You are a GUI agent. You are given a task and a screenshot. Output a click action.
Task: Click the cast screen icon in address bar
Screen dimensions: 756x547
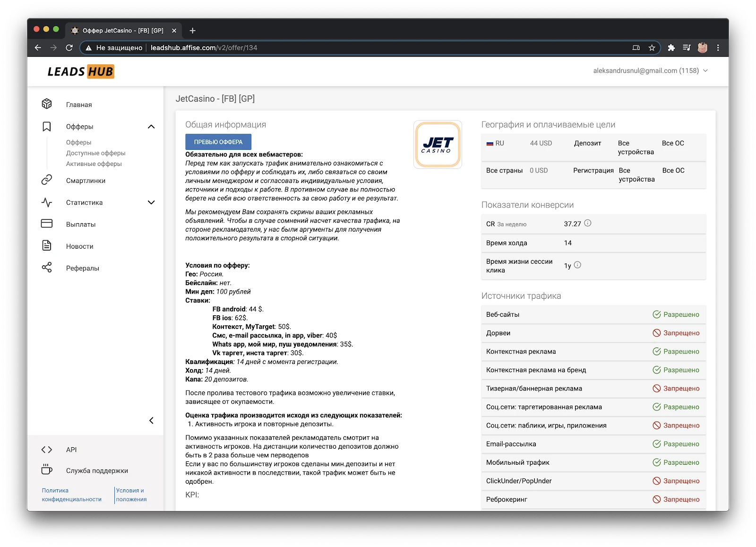pyautogui.click(x=636, y=48)
